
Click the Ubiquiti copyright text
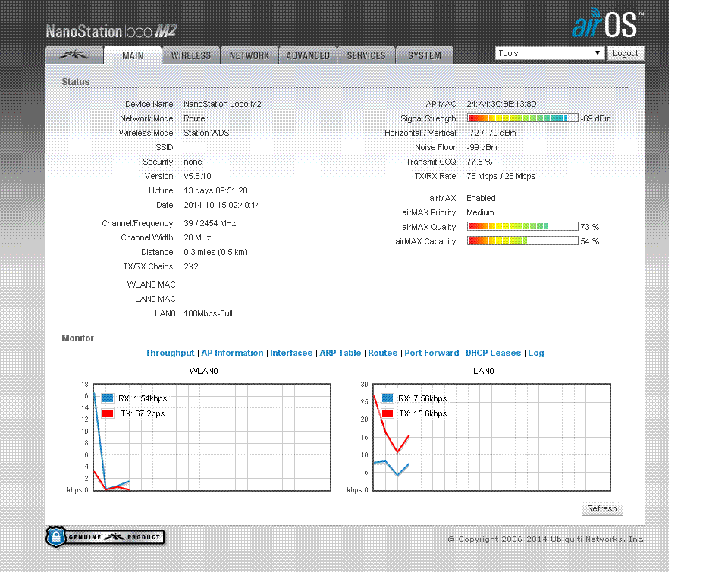pyautogui.click(x=545, y=539)
